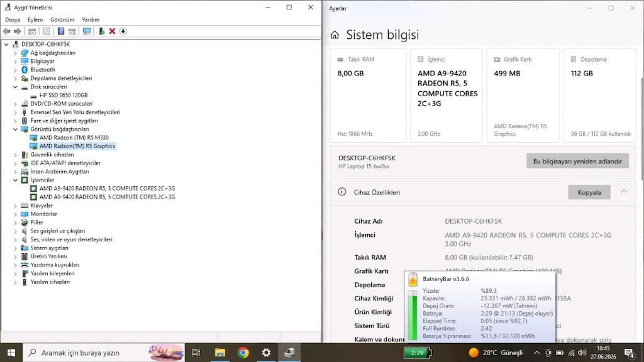Select DVD/CD-ROM sürücüleri category
The image size is (644, 362).
(61, 104)
